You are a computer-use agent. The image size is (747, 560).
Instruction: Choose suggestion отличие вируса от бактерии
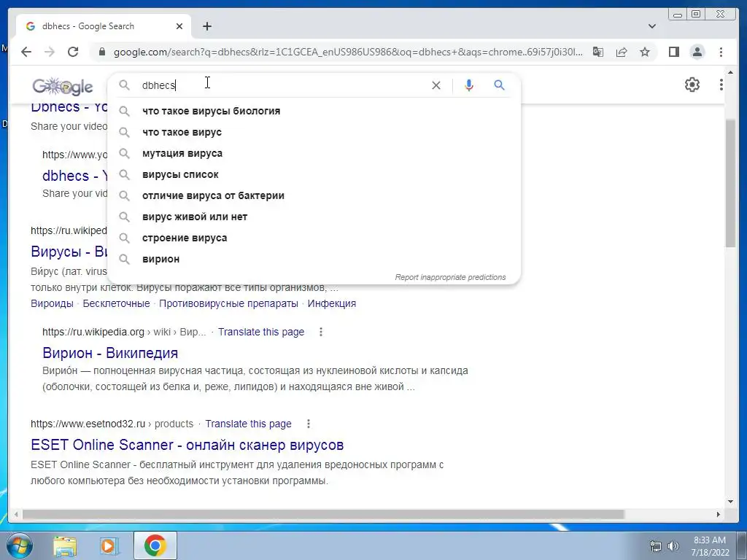(314, 195)
